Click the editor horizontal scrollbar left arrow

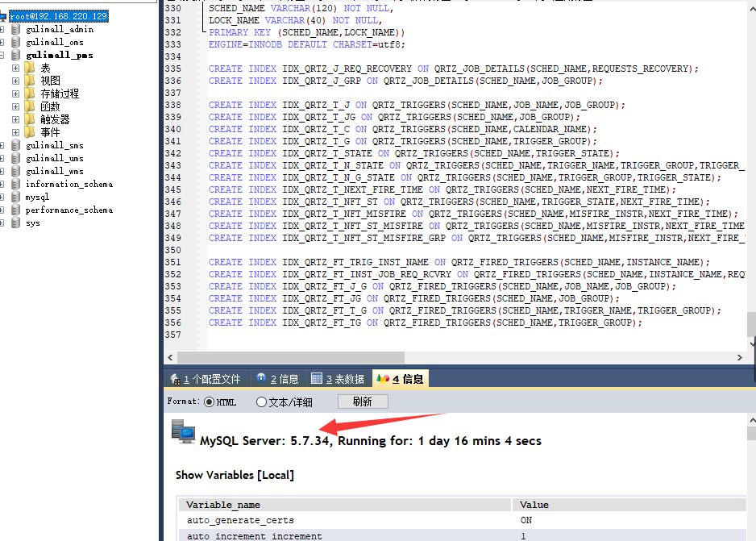click(170, 357)
